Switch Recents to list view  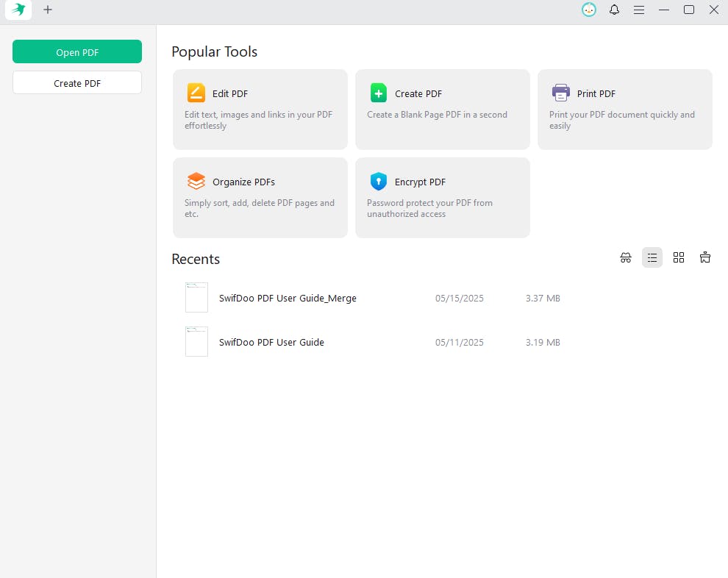tap(652, 257)
